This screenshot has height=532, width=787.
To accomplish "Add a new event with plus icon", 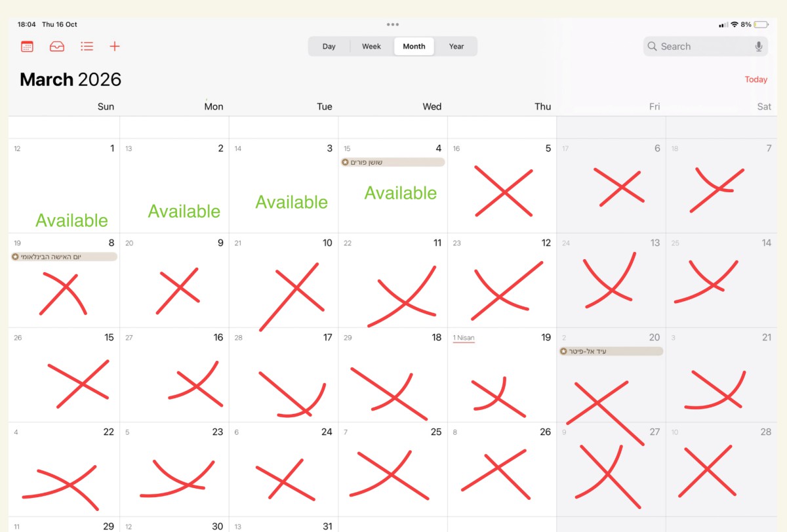I will point(115,47).
